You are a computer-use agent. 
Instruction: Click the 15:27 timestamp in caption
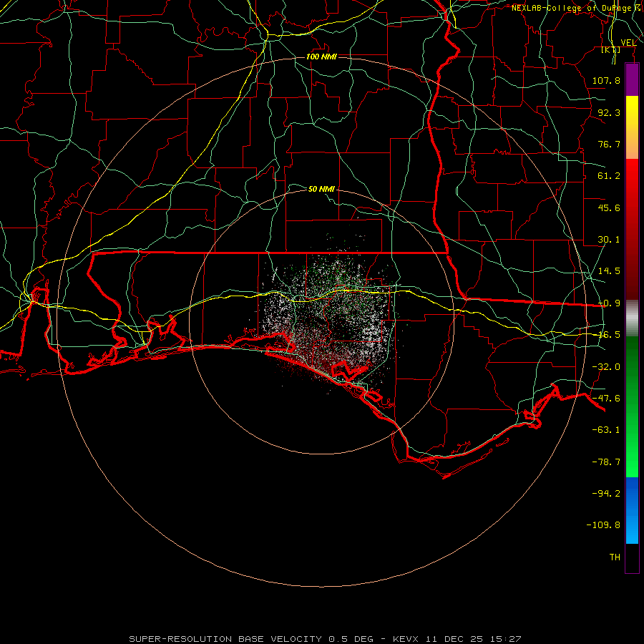coord(506,639)
